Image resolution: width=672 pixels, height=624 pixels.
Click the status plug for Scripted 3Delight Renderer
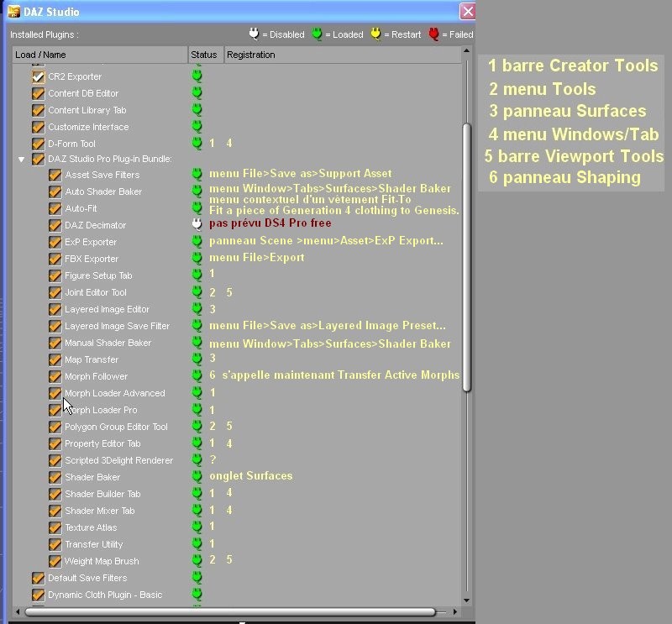[x=197, y=460]
